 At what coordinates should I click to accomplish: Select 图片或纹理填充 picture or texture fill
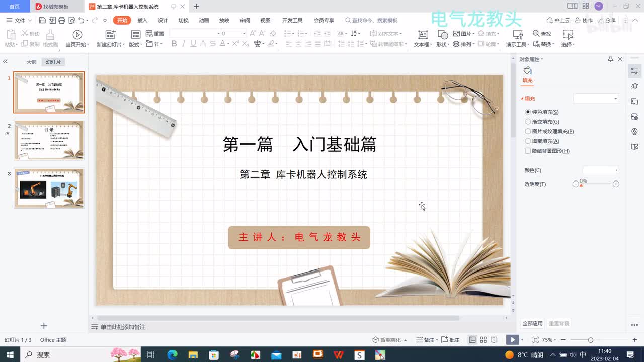click(549, 131)
